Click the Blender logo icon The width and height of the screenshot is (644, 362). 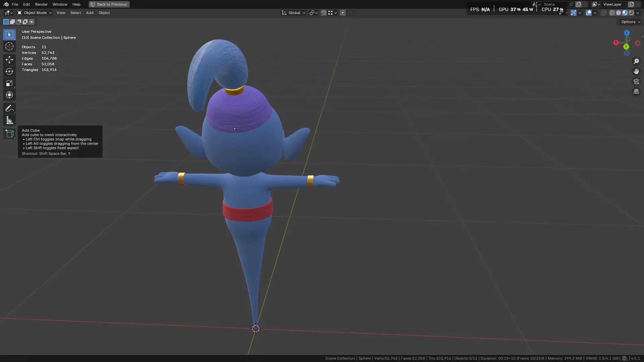6,4
